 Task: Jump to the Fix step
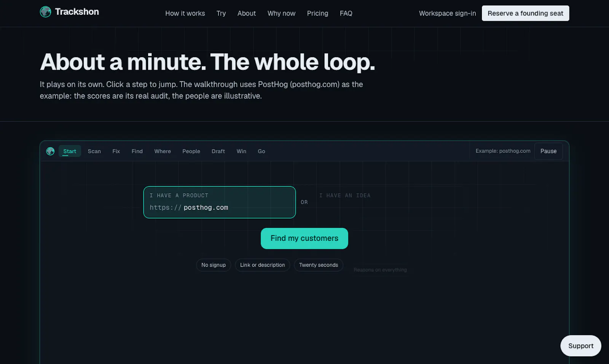click(x=116, y=151)
